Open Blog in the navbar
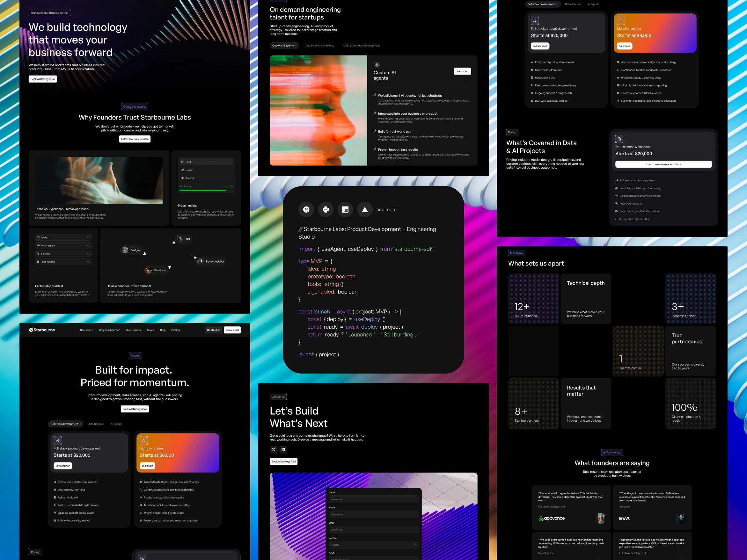This screenshot has width=747, height=560. [x=163, y=330]
